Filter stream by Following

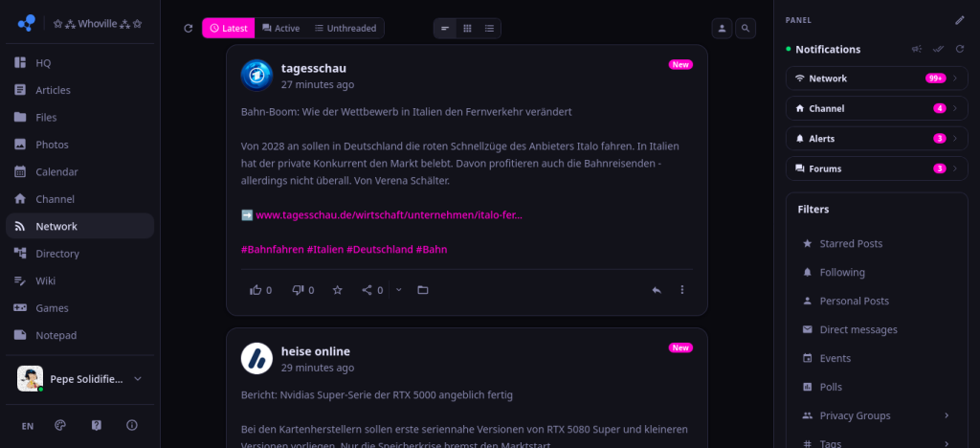pyautogui.click(x=877, y=273)
